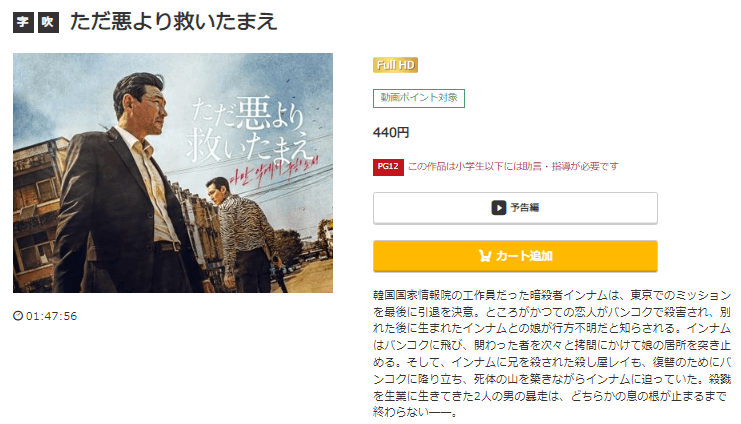
Task: Open the 予告編 trailer button
Action: point(515,208)
